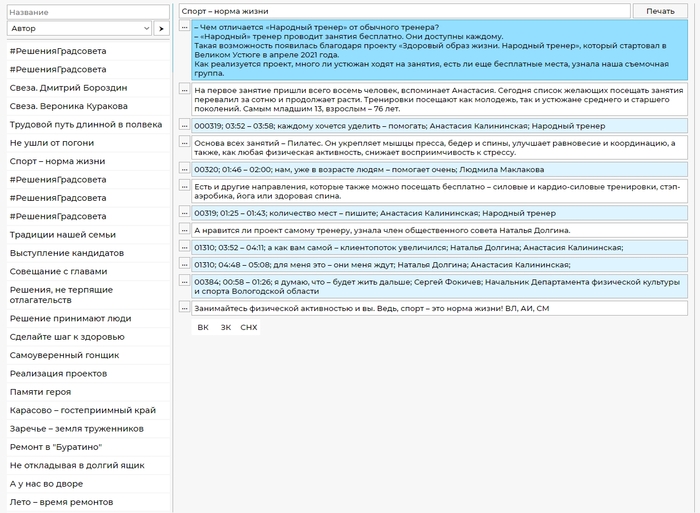Select 'Спорт – норма жизни' in the list
700x513 pixels.
point(88,161)
